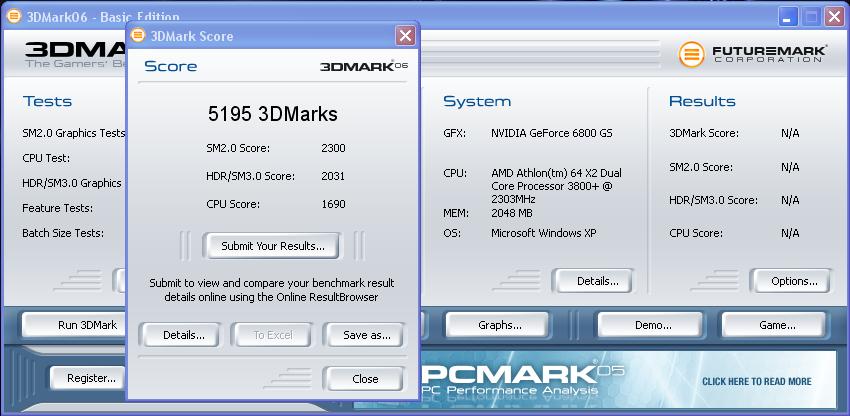Maximize the 3DMark06 main window

[810, 16]
